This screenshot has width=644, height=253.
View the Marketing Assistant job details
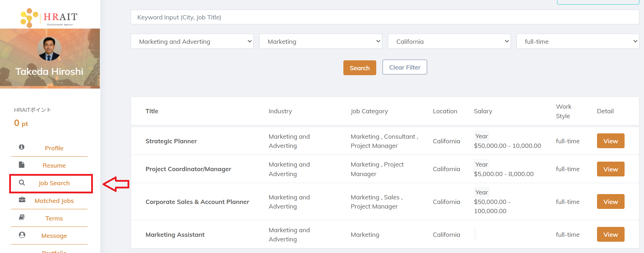click(610, 235)
